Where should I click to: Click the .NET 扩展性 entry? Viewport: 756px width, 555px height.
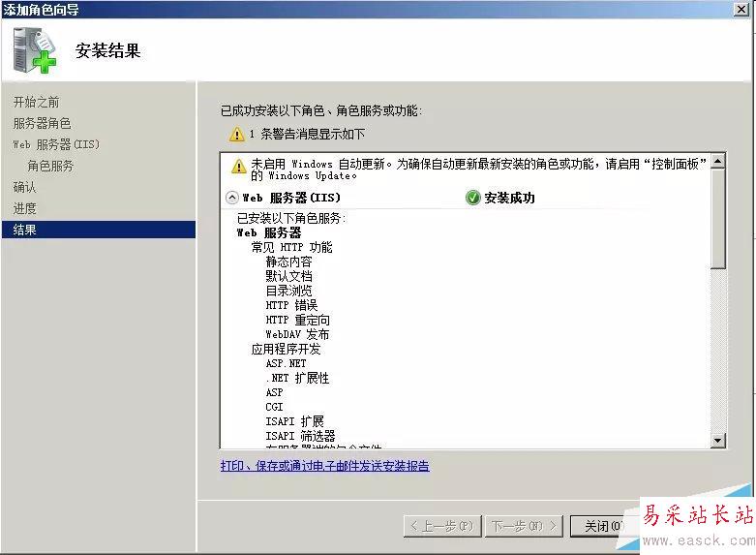(297, 378)
